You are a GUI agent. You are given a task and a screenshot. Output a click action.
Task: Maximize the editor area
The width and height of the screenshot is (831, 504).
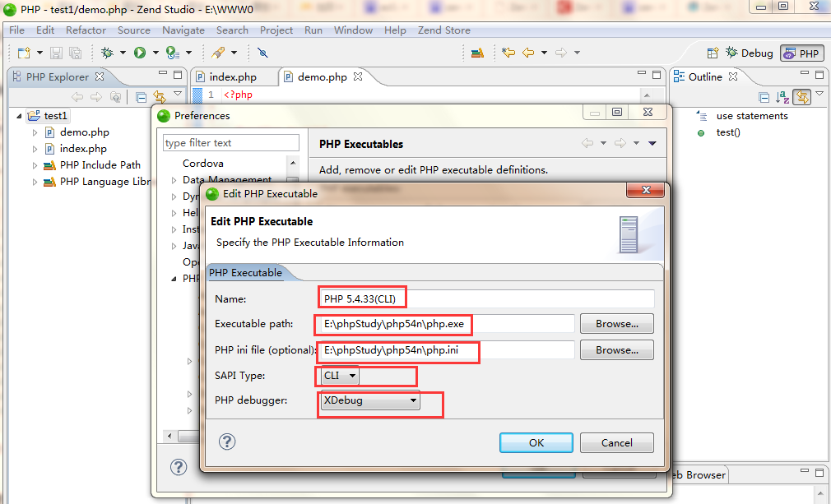tap(657, 74)
